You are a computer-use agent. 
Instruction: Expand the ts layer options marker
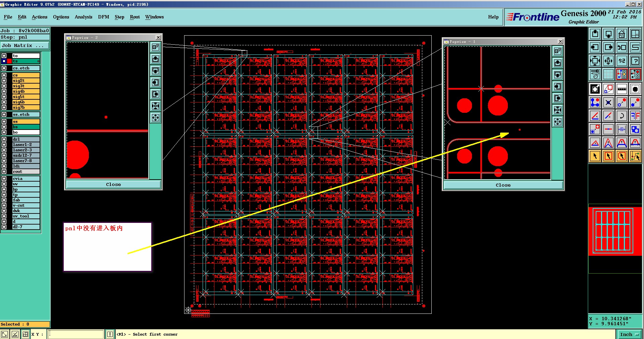(39, 61)
